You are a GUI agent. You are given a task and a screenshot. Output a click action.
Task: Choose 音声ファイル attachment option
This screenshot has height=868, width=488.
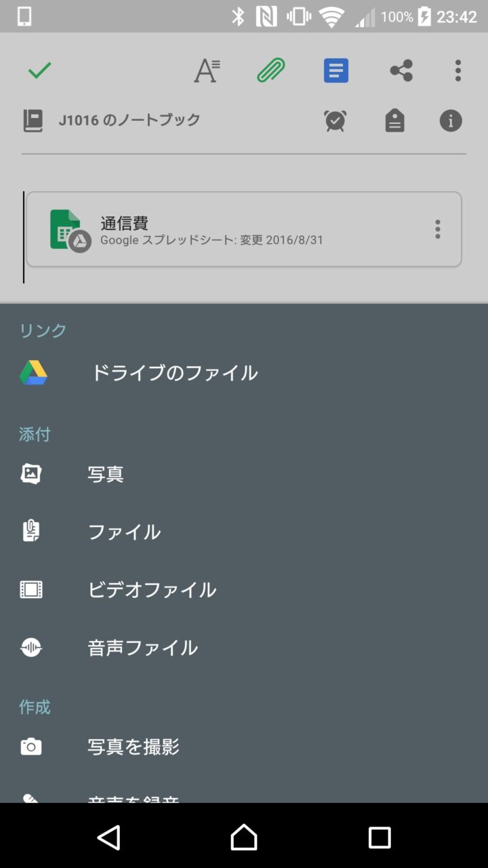point(142,648)
